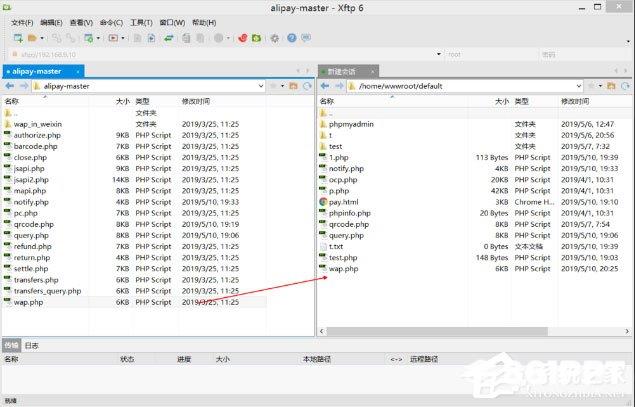Click the red play-box toolbar icon
Screen dimensions: 635x407
click(113, 38)
